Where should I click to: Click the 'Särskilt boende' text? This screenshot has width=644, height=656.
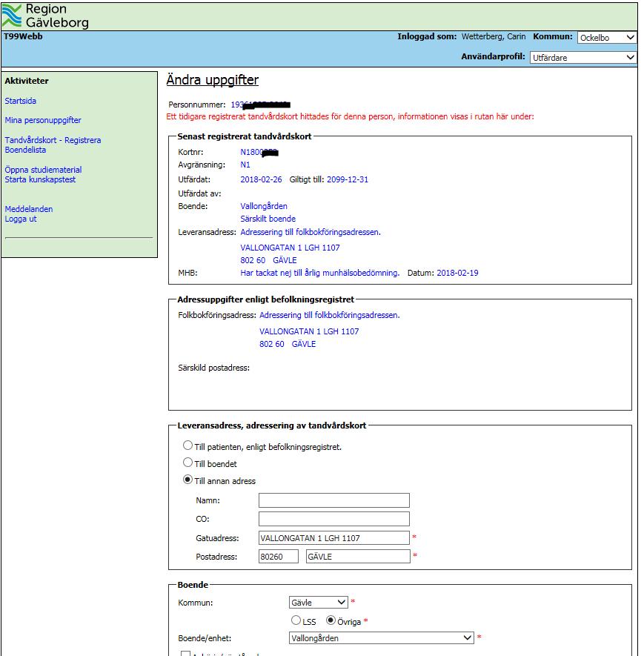click(268, 219)
